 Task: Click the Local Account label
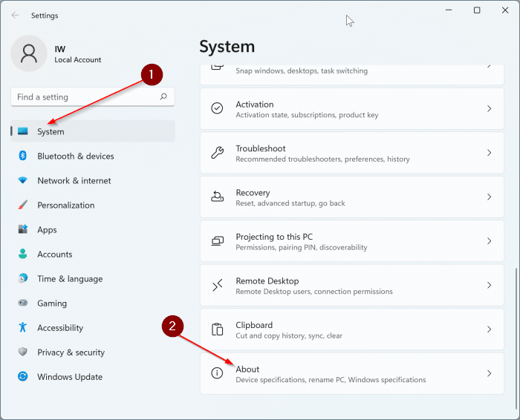(x=77, y=59)
